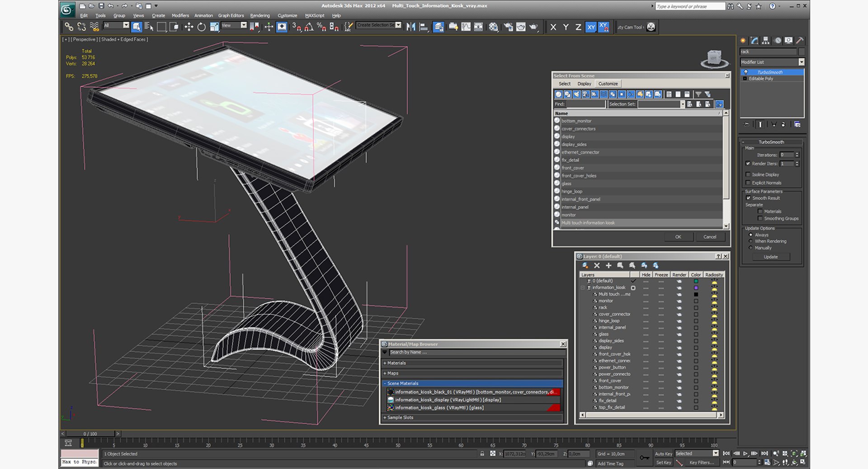Toggle the Angle Snap icon
This screenshot has width=868, height=469.
tap(309, 27)
